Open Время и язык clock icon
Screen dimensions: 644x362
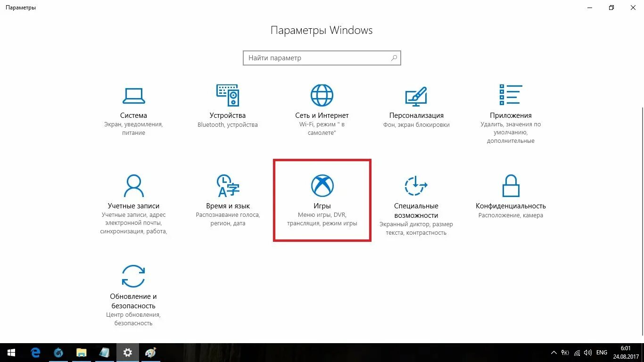click(x=228, y=186)
